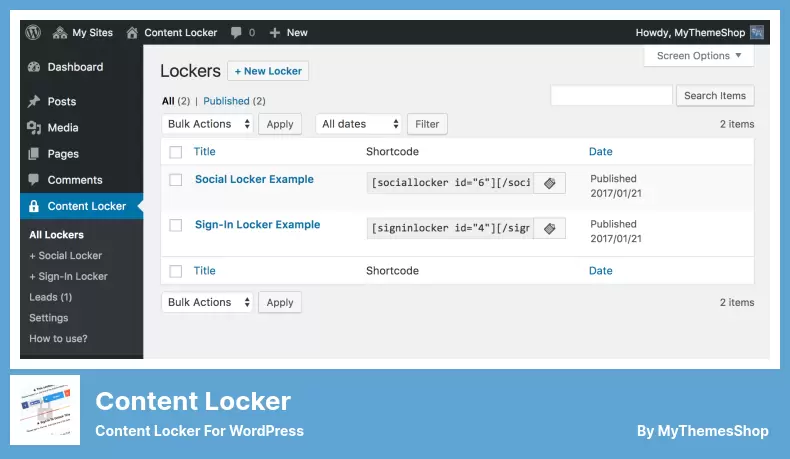The height and width of the screenshot is (459, 790).
Task: Check the Social Locker Example row
Action: (175, 179)
